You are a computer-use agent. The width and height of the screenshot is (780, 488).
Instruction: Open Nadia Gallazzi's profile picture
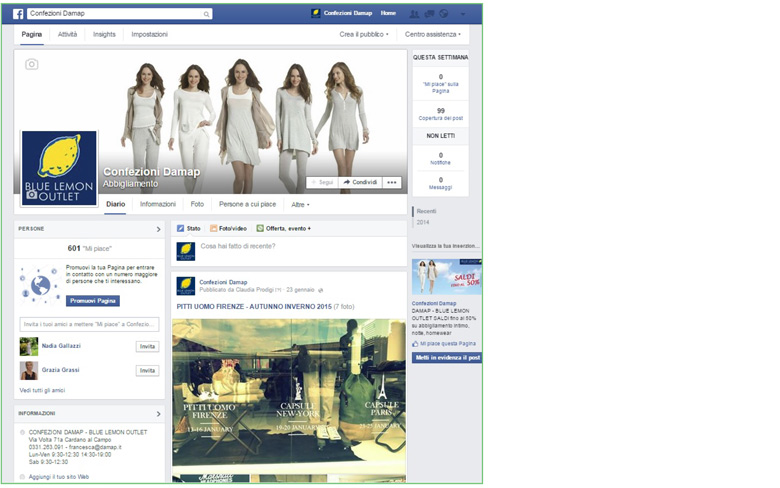[x=29, y=346]
